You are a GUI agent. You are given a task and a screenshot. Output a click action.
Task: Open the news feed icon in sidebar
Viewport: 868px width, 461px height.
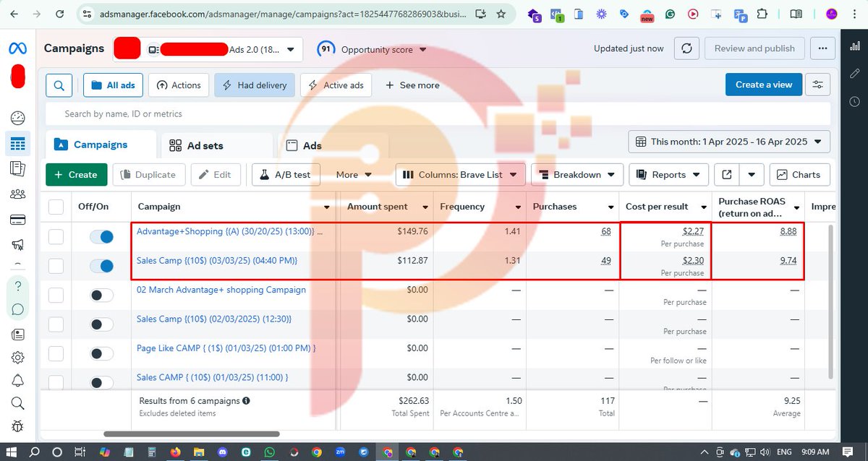coord(18,335)
